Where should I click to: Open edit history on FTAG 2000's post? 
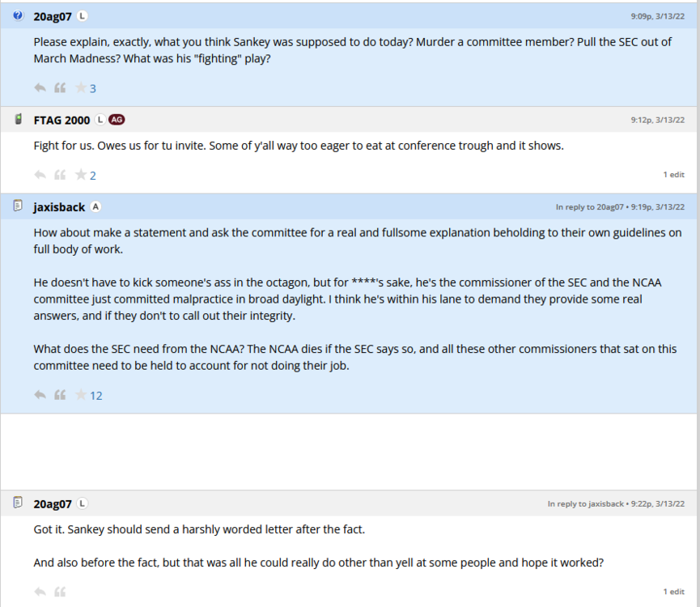tap(673, 175)
